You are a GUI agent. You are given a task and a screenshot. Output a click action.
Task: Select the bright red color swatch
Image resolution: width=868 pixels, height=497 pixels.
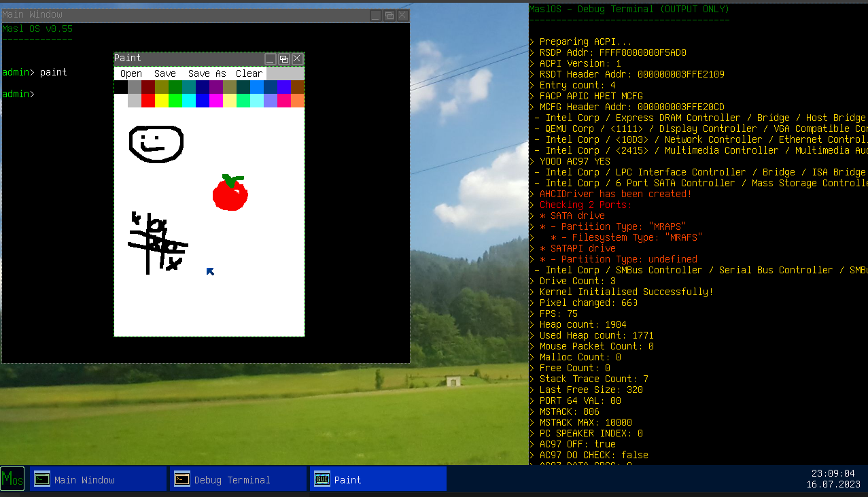(x=148, y=101)
